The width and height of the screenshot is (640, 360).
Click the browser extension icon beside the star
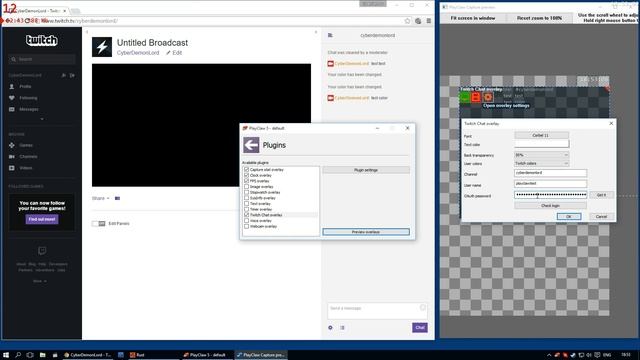418,21
